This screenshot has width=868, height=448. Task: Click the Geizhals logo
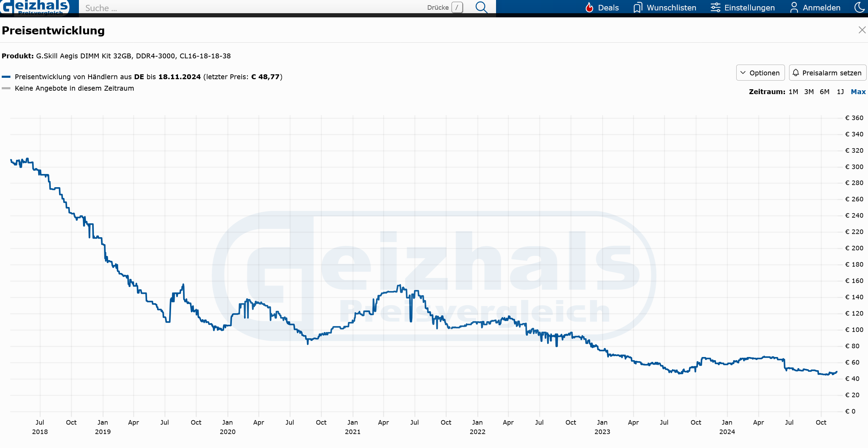[x=35, y=7]
